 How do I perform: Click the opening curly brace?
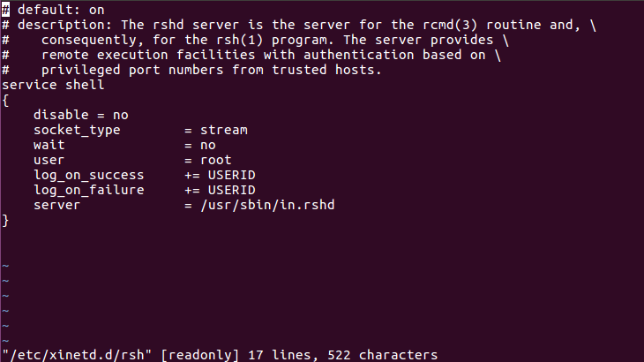coord(5,100)
